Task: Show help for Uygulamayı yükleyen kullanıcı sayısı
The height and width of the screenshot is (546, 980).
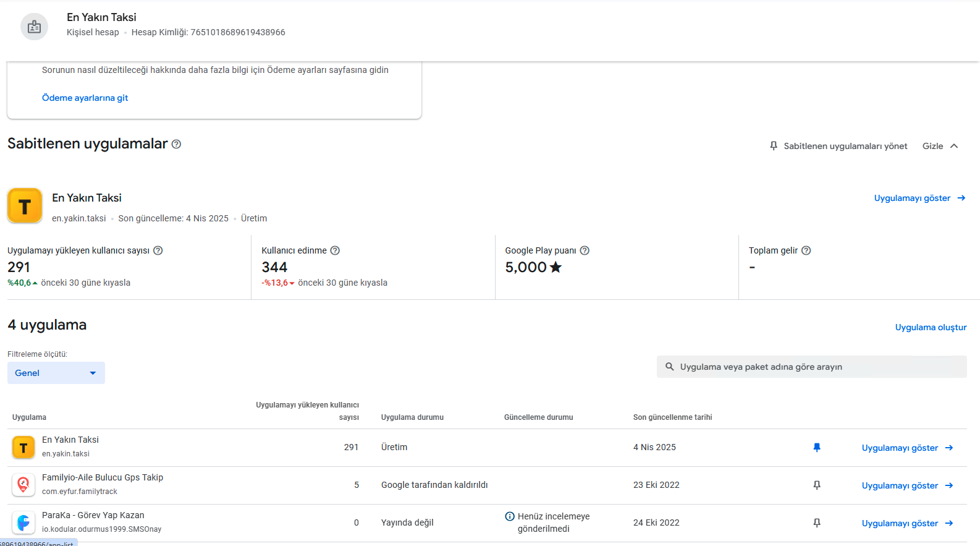Action: pos(158,250)
